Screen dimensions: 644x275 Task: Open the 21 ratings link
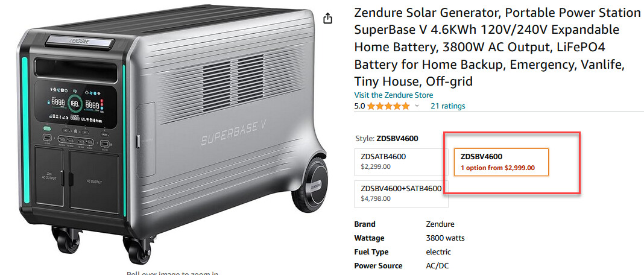tap(447, 106)
